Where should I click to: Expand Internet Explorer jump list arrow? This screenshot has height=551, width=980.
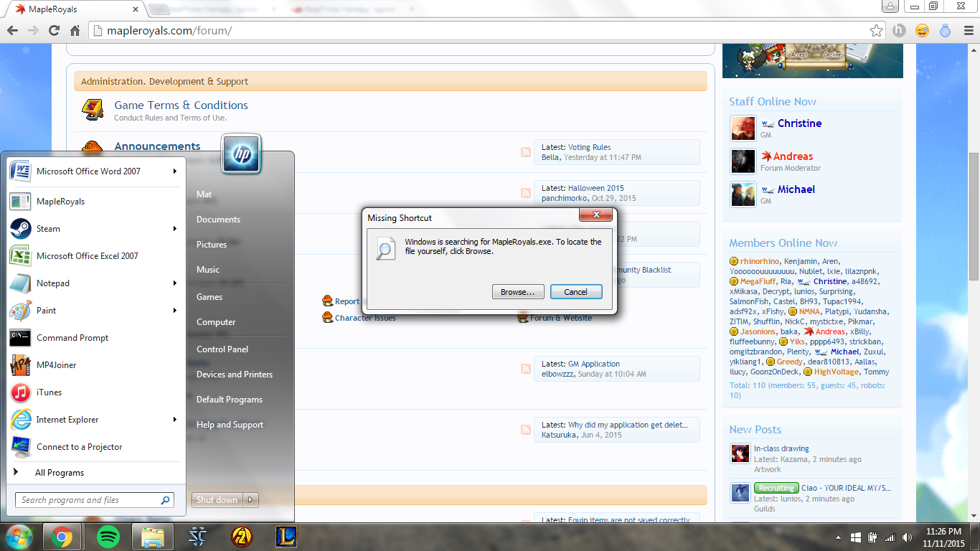coord(174,420)
